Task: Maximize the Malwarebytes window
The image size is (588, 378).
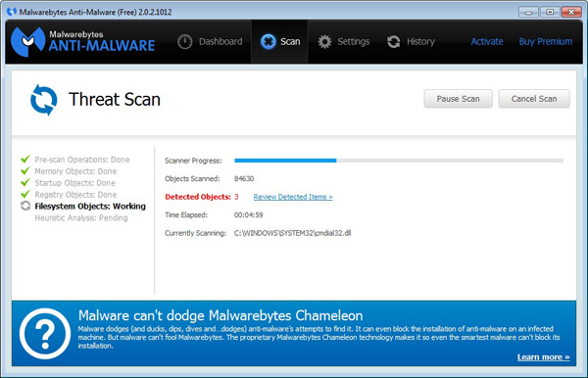Action: point(550,12)
